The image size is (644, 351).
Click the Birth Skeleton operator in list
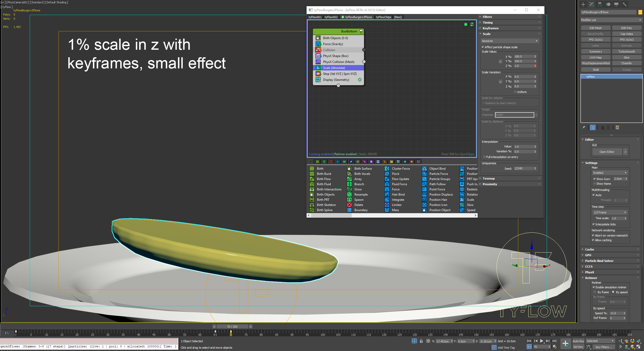tap(326, 205)
